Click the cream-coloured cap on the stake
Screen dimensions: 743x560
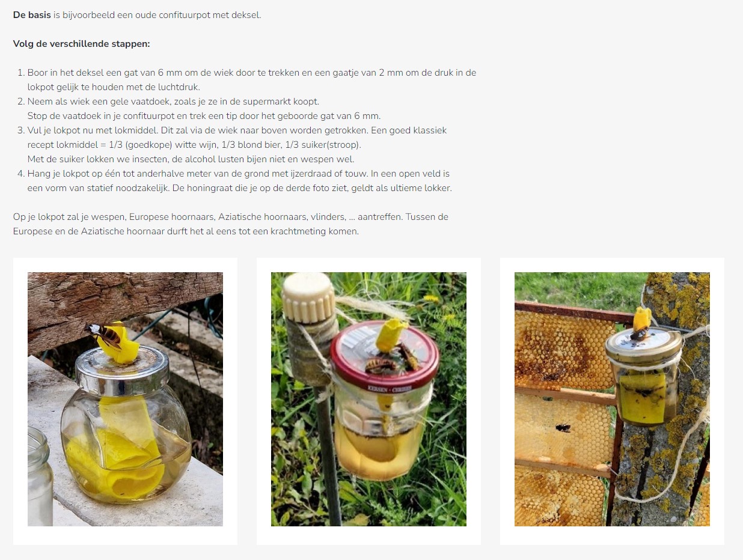[309, 298]
